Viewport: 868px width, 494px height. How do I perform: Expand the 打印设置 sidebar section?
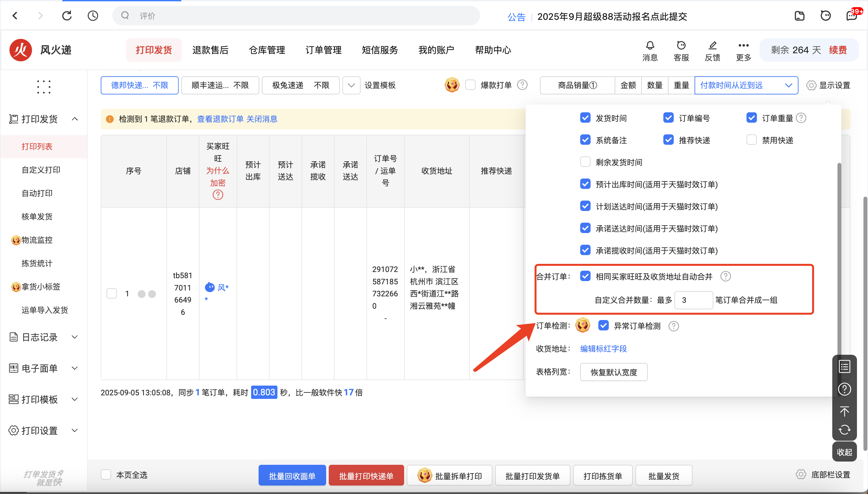[x=75, y=431]
